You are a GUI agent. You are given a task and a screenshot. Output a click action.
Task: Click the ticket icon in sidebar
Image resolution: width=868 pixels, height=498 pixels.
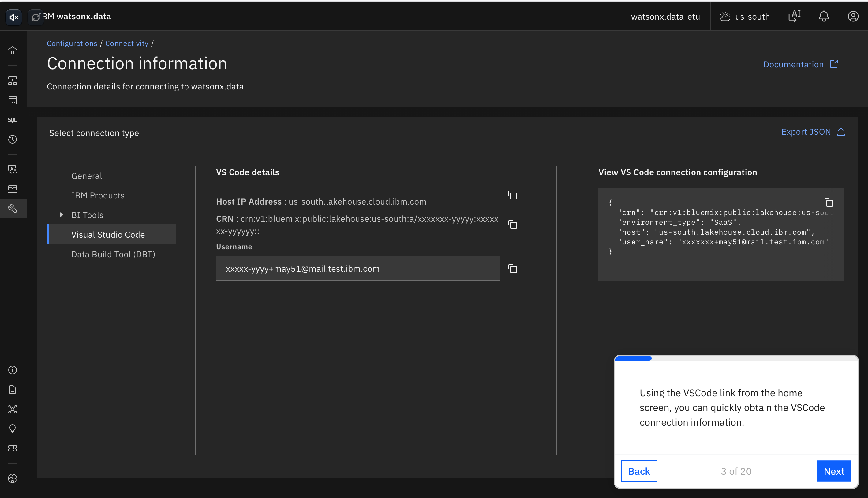(x=13, y=448)
